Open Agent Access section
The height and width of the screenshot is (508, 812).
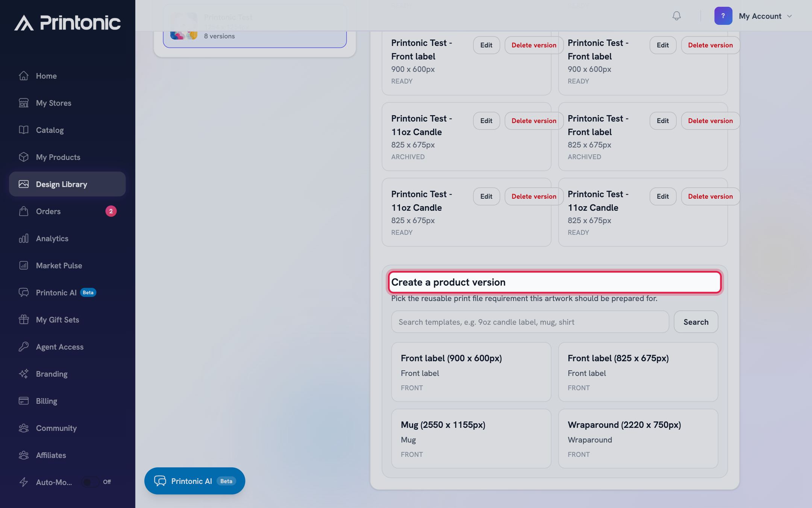(x=67, y=347)
